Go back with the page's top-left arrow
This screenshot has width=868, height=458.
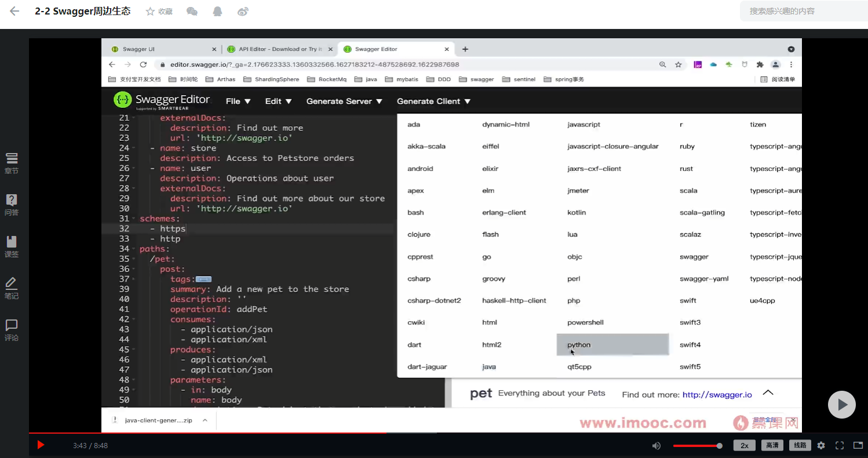click(15, 11)
